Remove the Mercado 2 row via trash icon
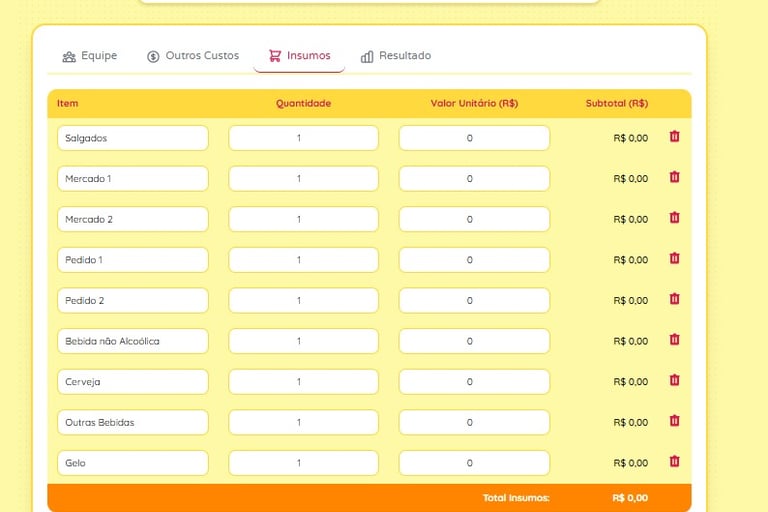The image size is (768, 512). tap(674, 218)
